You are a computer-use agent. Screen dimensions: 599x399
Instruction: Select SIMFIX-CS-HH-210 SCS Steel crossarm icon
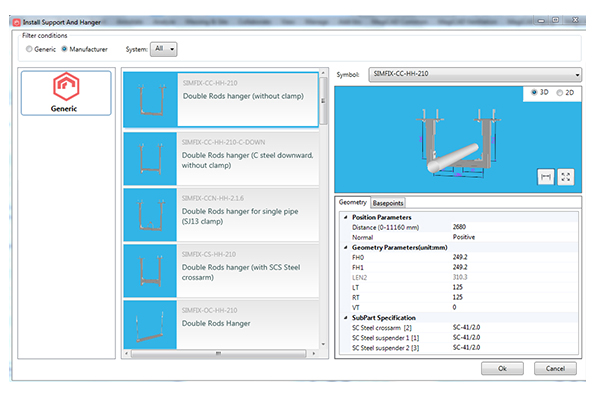tap(150, 271)
